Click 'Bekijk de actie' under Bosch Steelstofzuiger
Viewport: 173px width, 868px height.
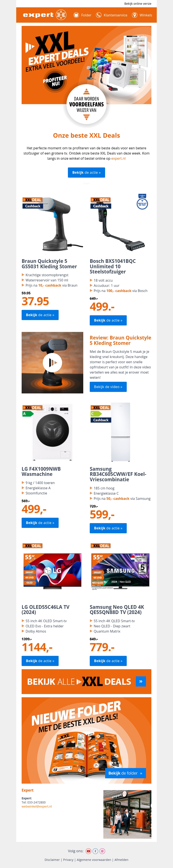[108, 320]
